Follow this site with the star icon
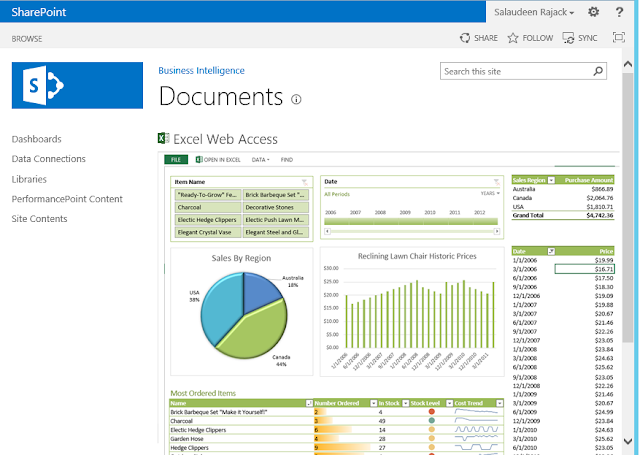640x455 pixels. [x=513, y=38]
